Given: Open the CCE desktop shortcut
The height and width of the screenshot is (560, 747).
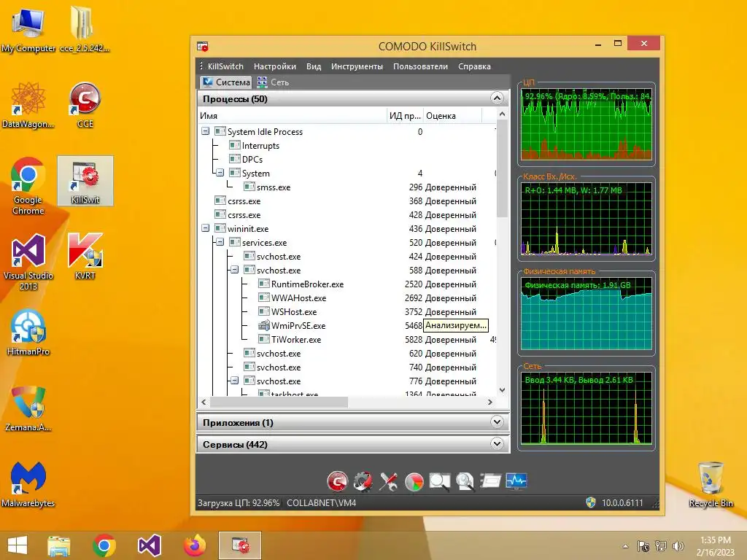Looking at the screenshot, I should 85,105.
